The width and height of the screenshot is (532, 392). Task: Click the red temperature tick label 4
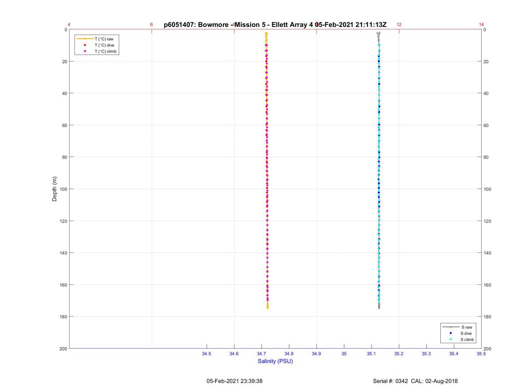coord(69,24)
